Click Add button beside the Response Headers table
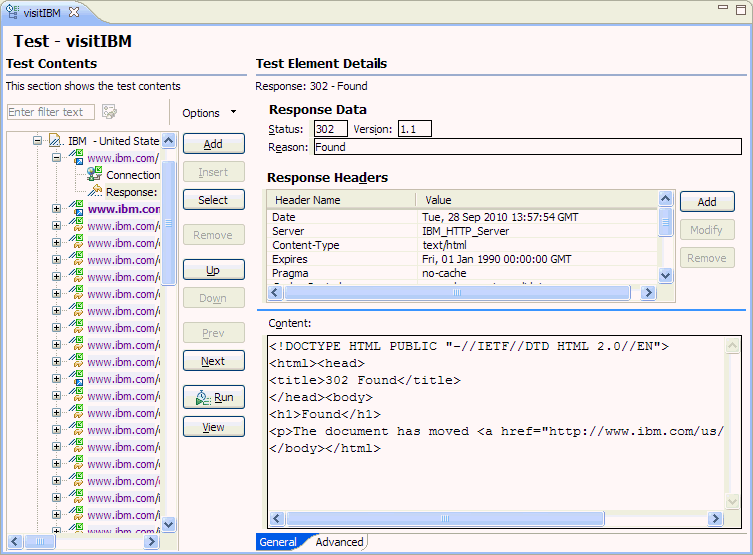This screenshot has width=753, height=555. coord(707,201)
